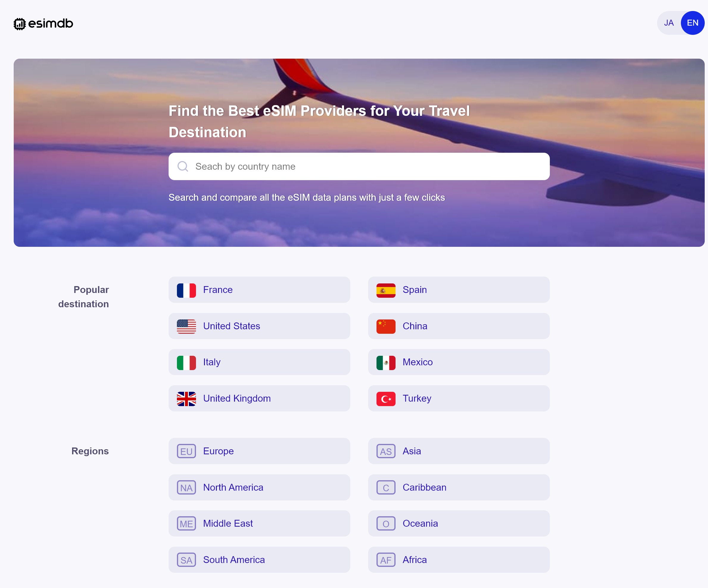Click the France flag icon
The width and height of the screenshot is (708, 588).
coord(186,290)
